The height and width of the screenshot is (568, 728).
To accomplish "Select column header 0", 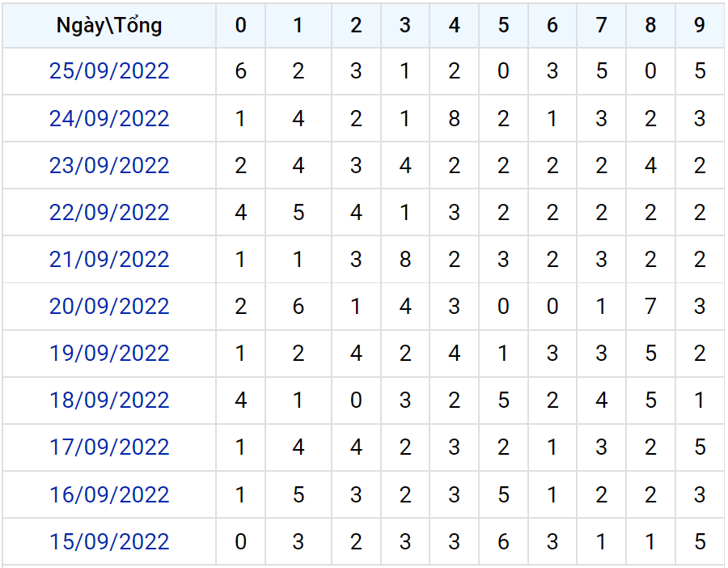I will pyautogui.click(x=240, y=26).
